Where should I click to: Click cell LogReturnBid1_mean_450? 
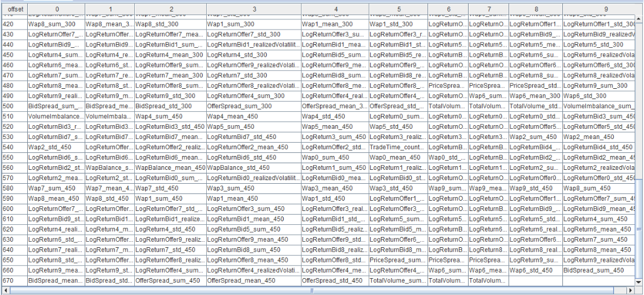click(x=253, y=219)
